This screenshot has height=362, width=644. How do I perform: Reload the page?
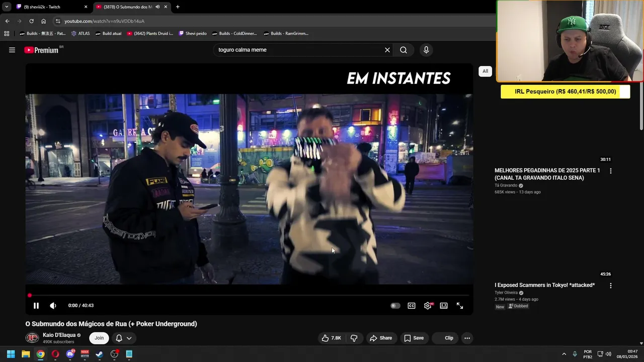point(31,21)
